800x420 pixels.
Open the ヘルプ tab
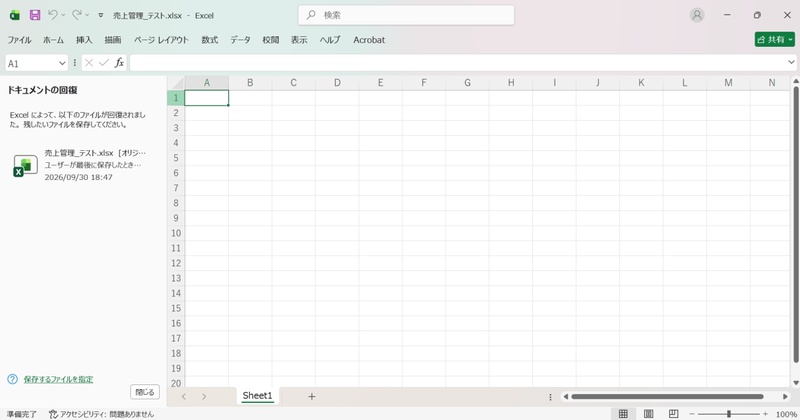(330, 40)
